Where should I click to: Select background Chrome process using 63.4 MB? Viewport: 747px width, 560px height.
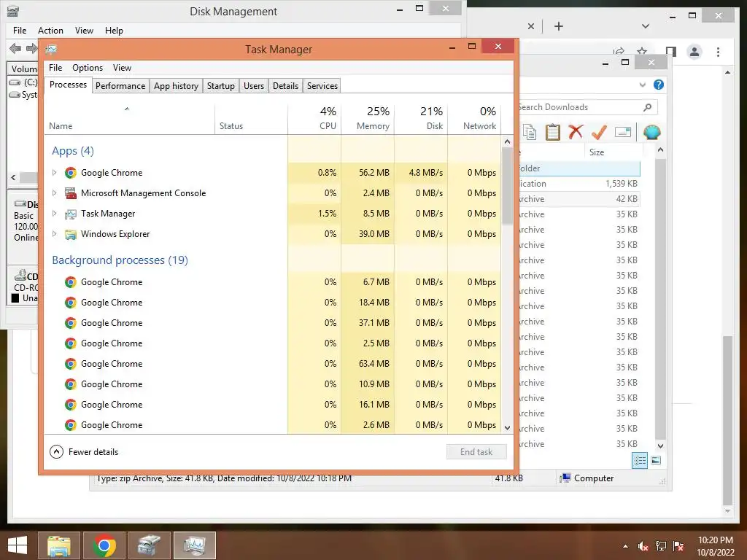pos(273,364)
